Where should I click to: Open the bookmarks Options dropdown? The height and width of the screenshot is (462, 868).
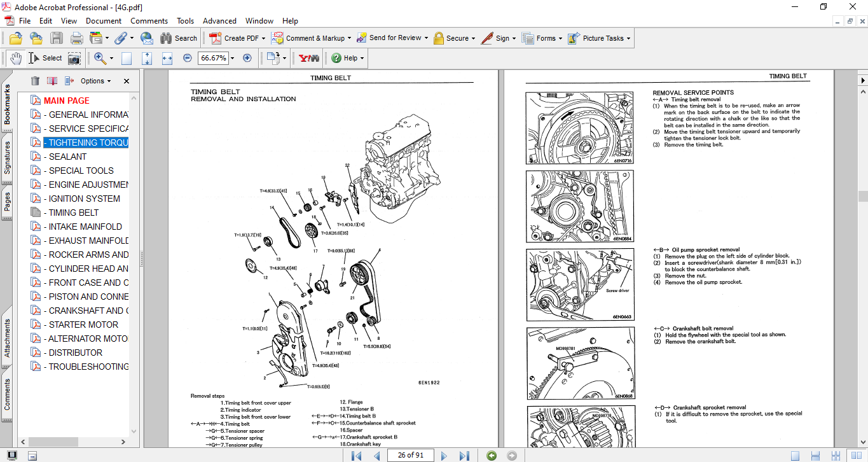95,81
